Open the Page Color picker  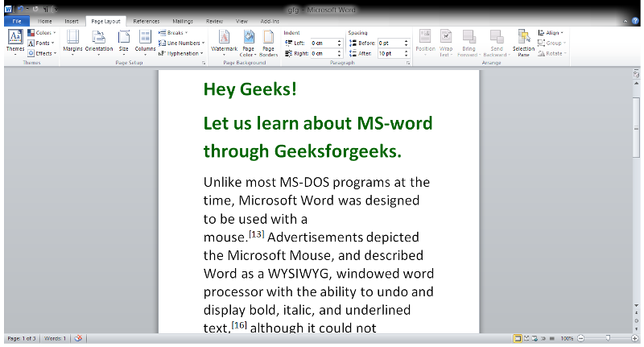[x=249, y=43]
